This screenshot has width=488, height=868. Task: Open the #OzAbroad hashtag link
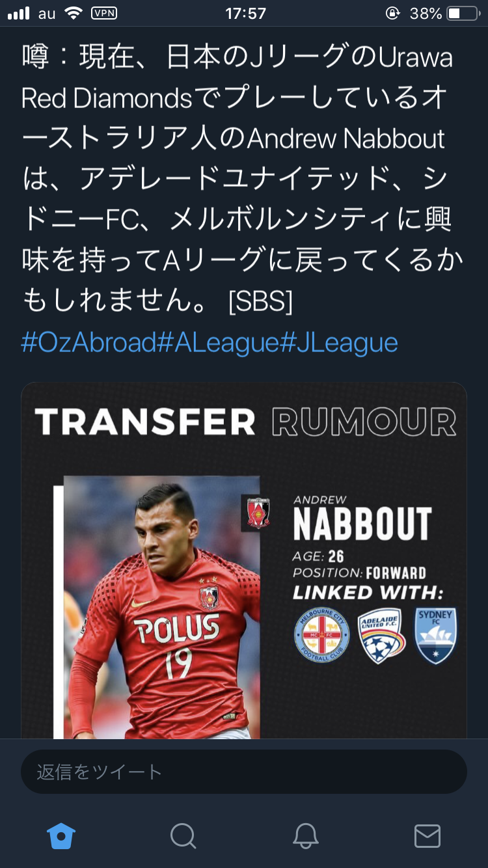coord(89,342)
